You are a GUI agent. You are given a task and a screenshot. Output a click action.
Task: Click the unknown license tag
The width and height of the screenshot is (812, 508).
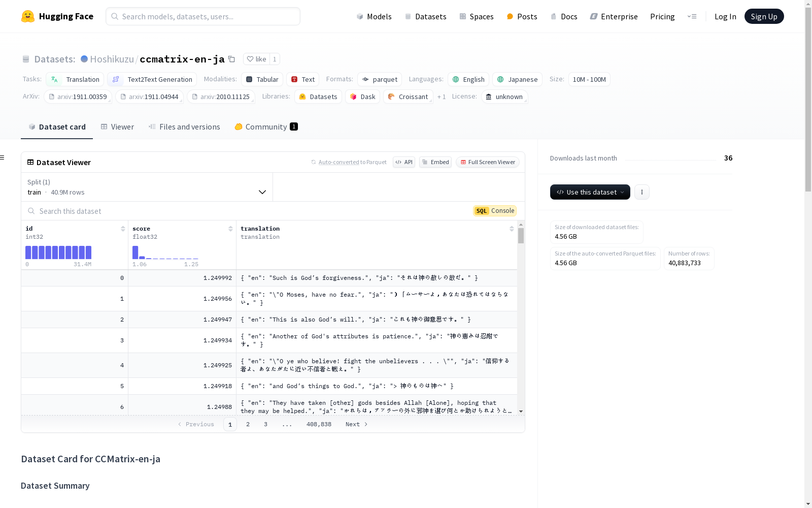pyautogui.click(x=504, y=97)
